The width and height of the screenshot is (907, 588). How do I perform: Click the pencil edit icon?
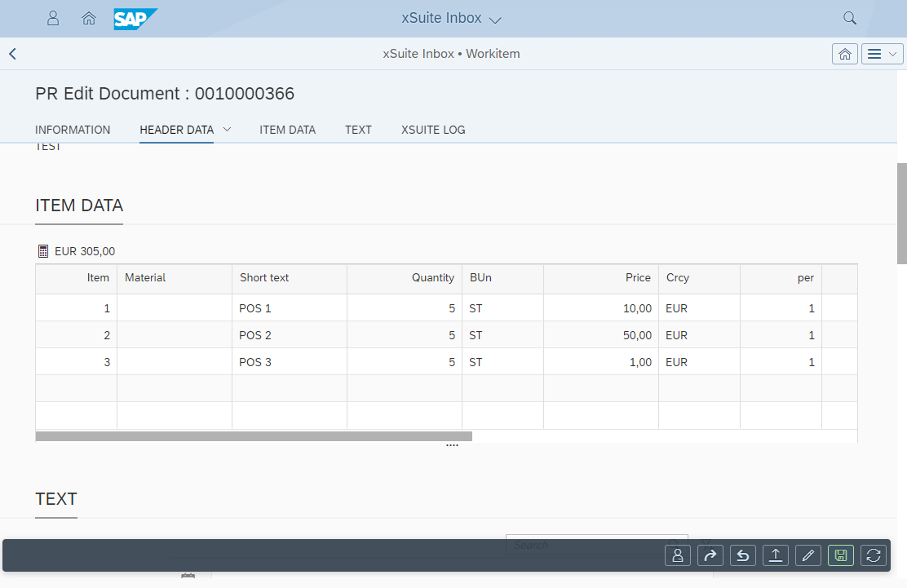(x=808, y=555)
